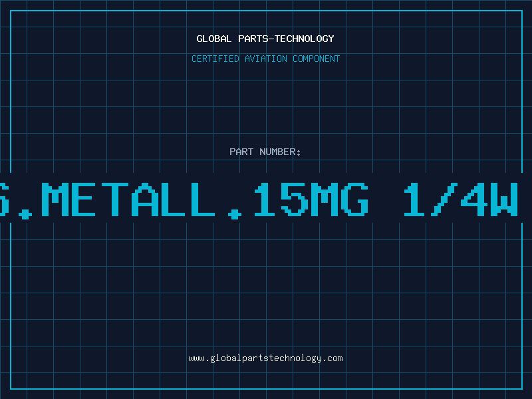Select the CERTIFIED AVIATION COMPONENT subtitle
This screenshot has width=532, height=399.
pyautogui.click(x=265, y=59)
